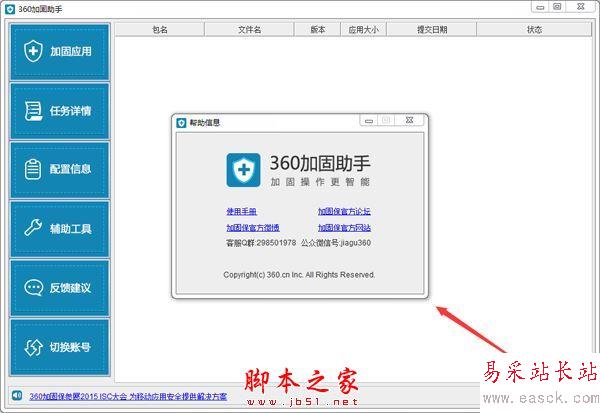Close the 帮助信息 dialog
The width and height of the screenshot is (600, 413).
tap(409, 120)
